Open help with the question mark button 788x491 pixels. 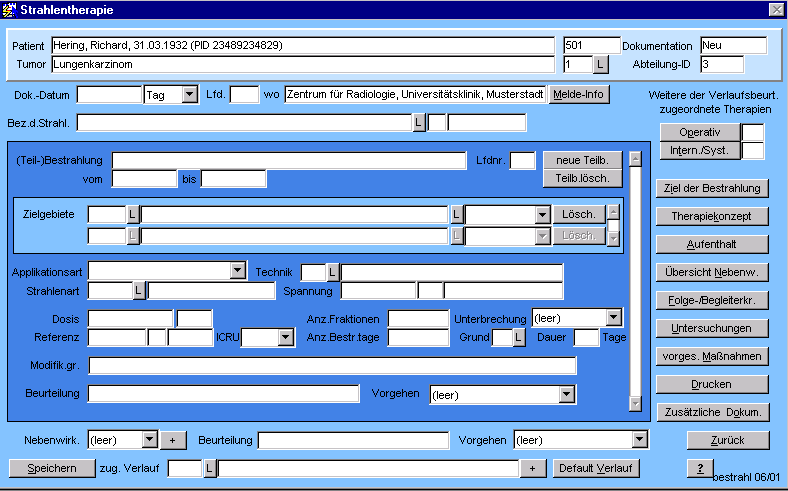pyautogui.click(x=700, y=468)
